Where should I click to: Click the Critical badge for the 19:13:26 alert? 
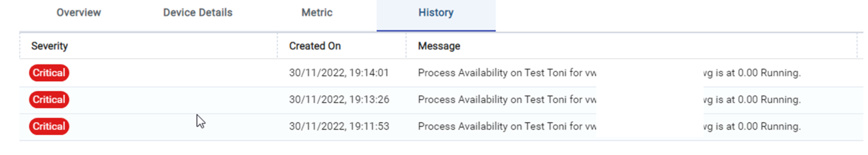coord(49,99)
